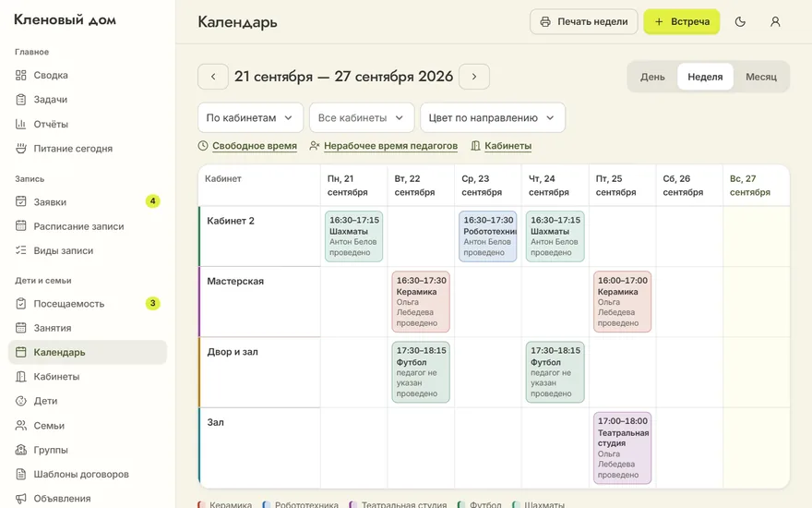Click the Заявки badge showing 4

point(152,201)
